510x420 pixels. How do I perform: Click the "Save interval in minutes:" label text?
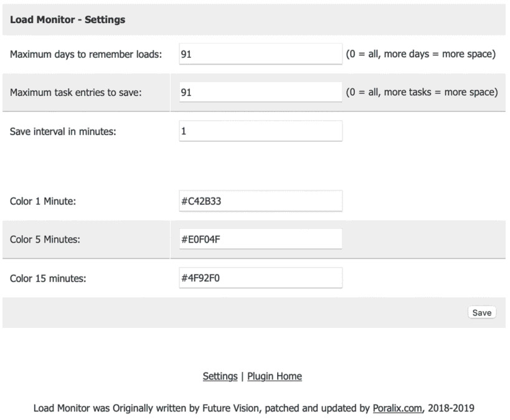tap(63, 131)
